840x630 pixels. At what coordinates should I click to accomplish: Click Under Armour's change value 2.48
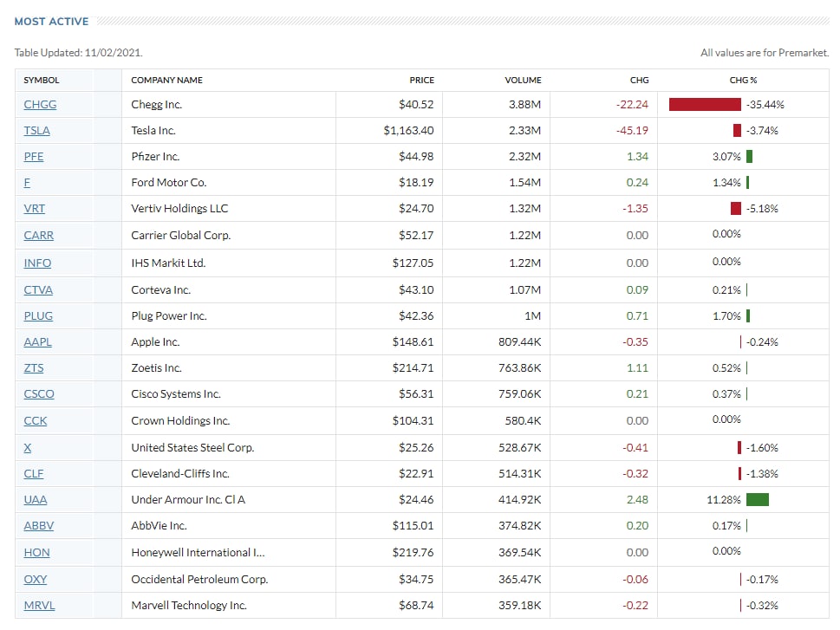[x=637, y=500]
